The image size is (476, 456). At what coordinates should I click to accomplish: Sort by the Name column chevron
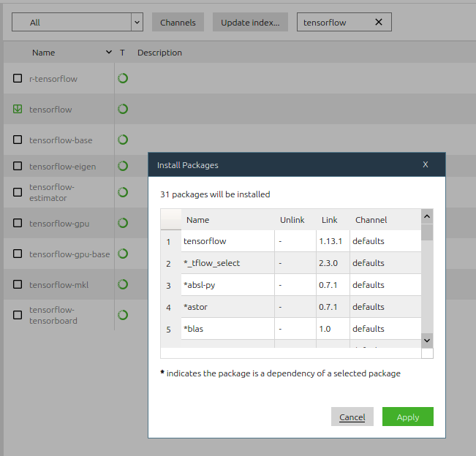pyautogui.click(x=109, y=52)
